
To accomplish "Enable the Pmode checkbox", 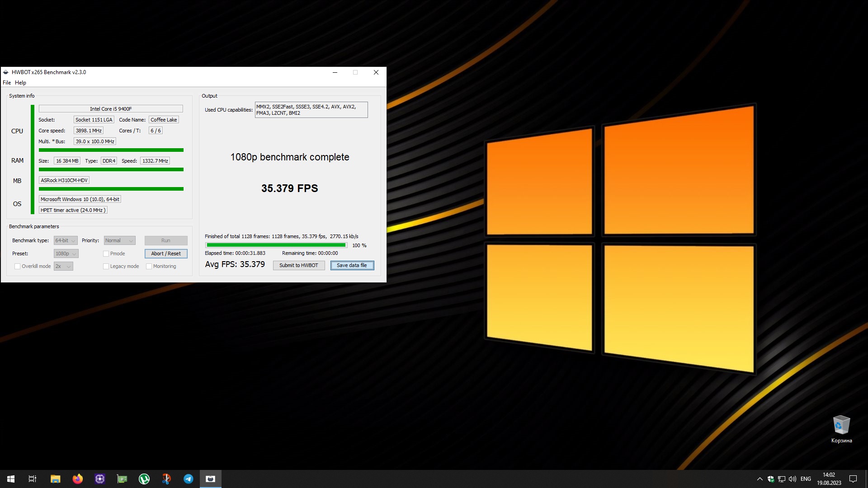I will tap(106, 254).
